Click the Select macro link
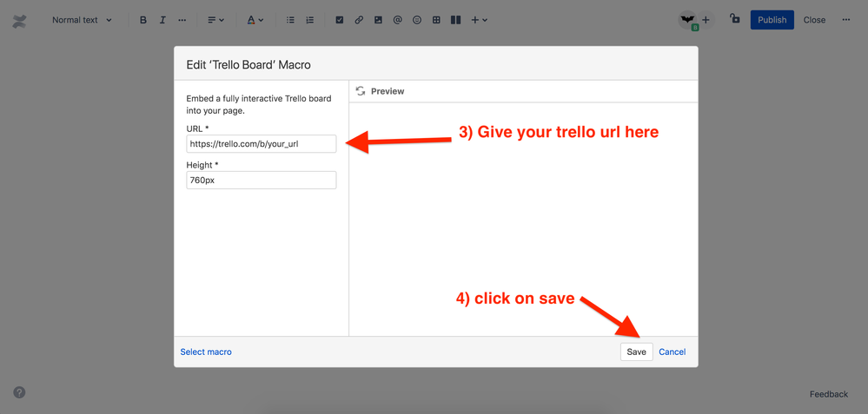 206,352
